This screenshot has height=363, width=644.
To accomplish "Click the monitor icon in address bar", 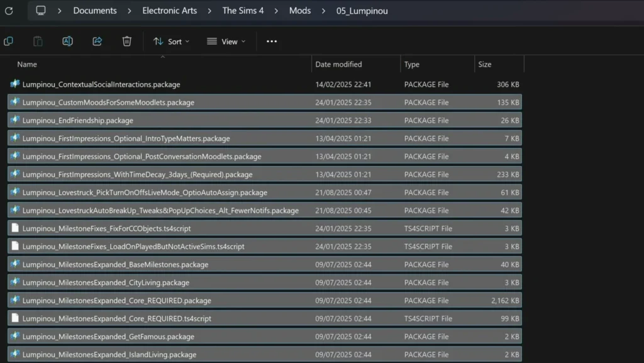I will pyautogui.click(x=41, y=11).
